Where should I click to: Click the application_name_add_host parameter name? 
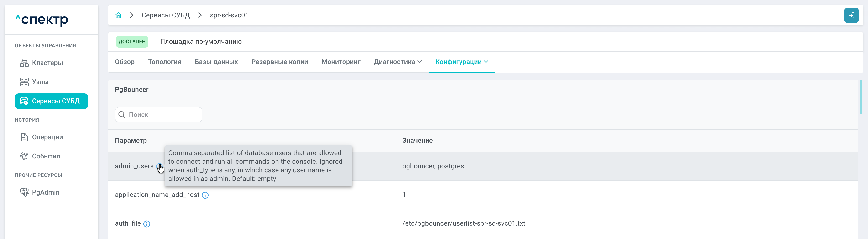pyautogui.click(x=157, y=195)
